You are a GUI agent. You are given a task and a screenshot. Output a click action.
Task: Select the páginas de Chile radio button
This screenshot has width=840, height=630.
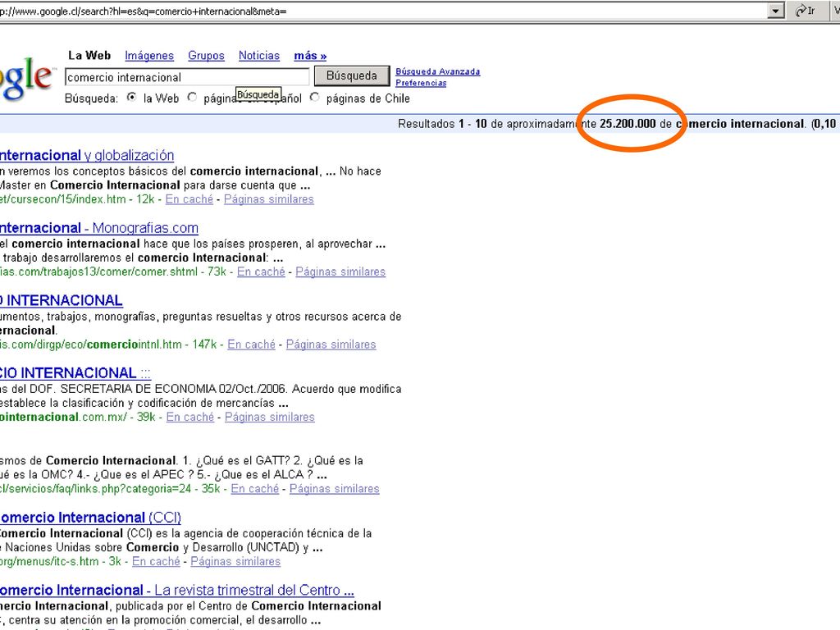(315, 98)
